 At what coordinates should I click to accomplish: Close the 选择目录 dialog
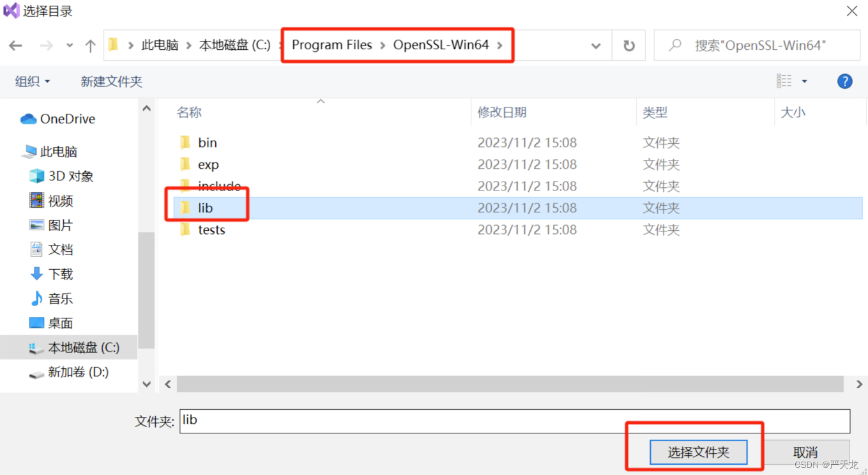point(851,11)
